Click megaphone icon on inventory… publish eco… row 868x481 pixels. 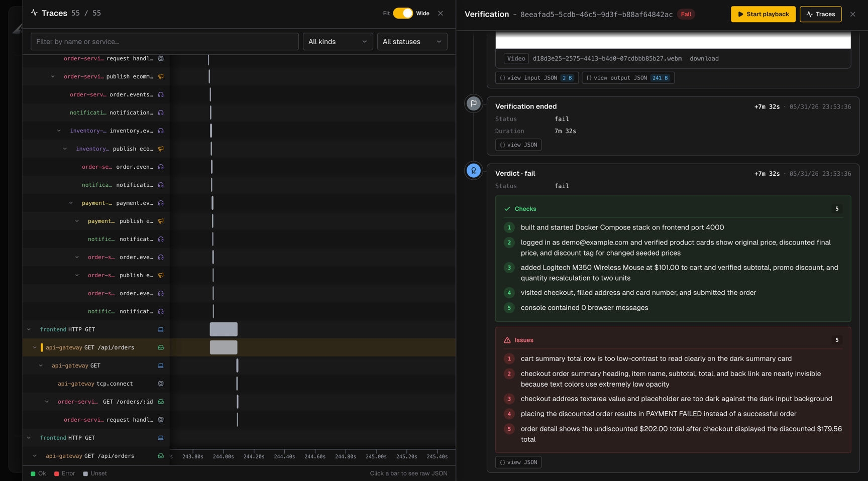(x=161, y=149)
